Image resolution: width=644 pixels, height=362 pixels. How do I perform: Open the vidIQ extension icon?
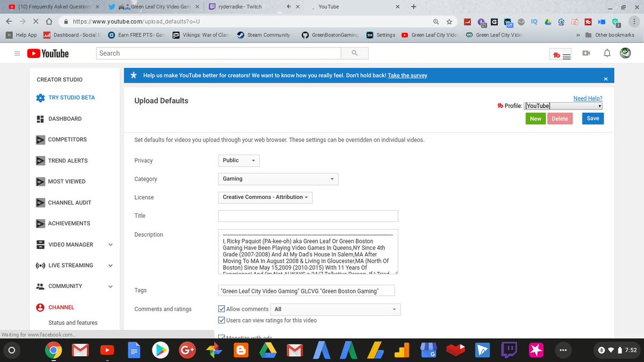(x=535, y=21)
